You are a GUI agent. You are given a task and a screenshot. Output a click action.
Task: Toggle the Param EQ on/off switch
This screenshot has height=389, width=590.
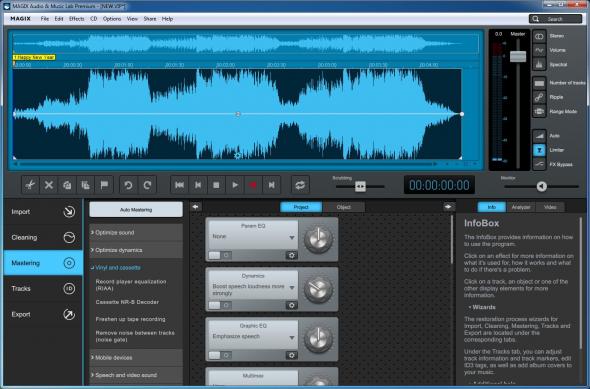[220, 255]
